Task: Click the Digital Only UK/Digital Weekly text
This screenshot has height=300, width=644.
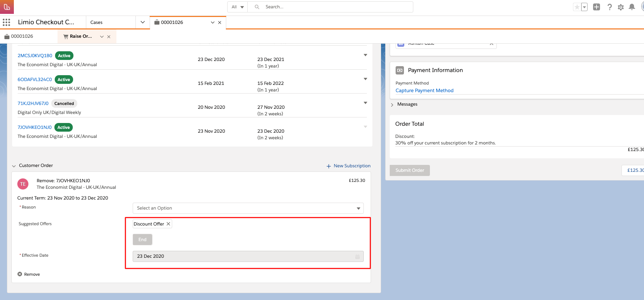Action: (x=49, y=112)
